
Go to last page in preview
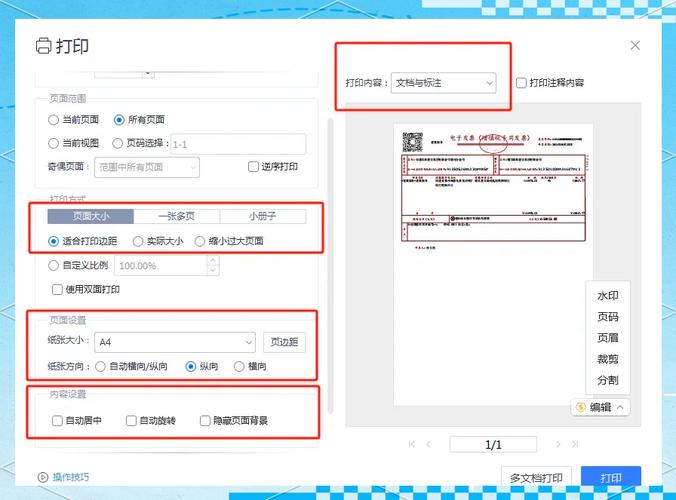pos(575,444)
